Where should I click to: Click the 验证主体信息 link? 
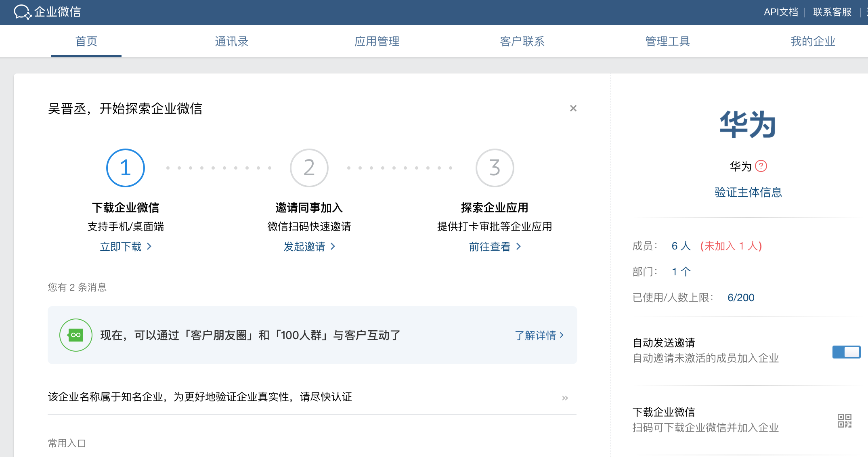click(748, 192)
